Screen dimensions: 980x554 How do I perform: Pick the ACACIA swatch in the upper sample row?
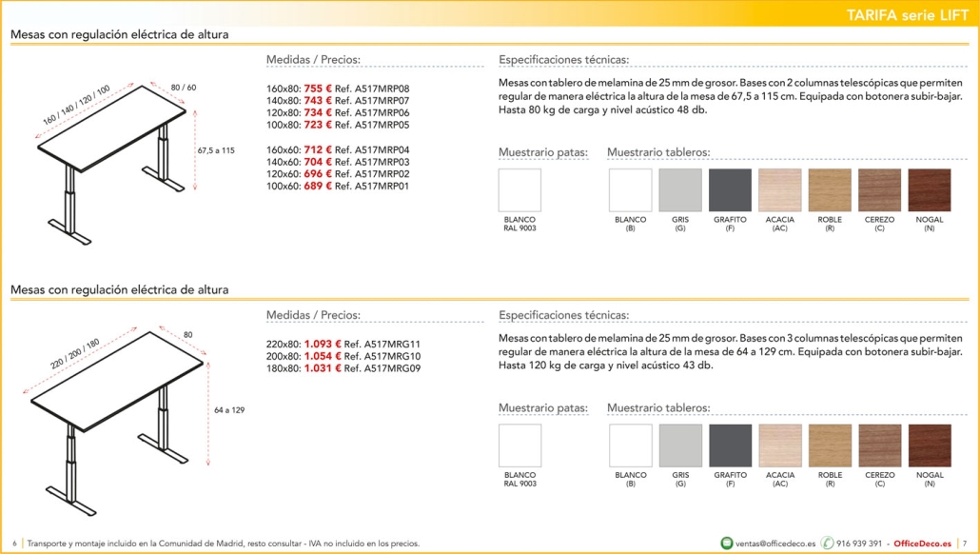780,190
